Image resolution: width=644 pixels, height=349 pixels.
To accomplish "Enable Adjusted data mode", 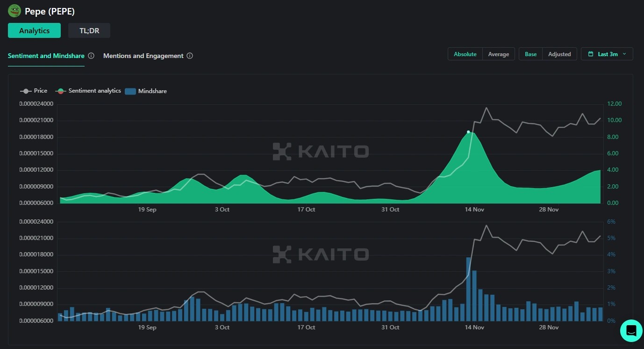I will click(559, 54).
